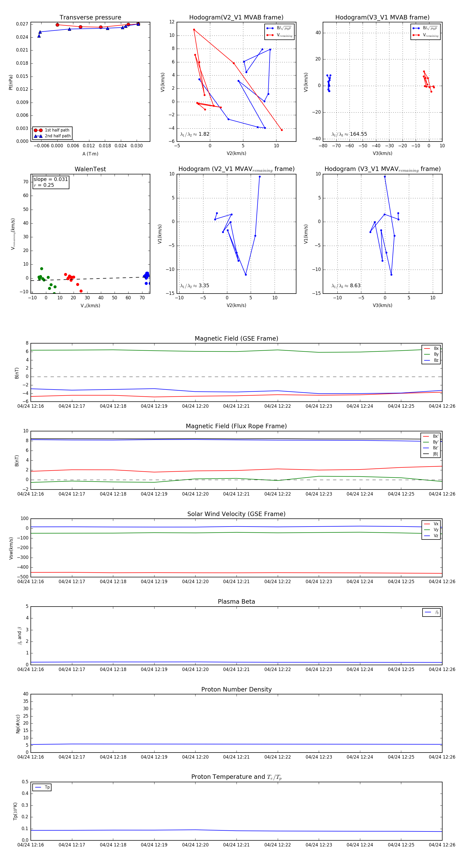Click the 'Transverse pressure' plot title

point(90,18)
